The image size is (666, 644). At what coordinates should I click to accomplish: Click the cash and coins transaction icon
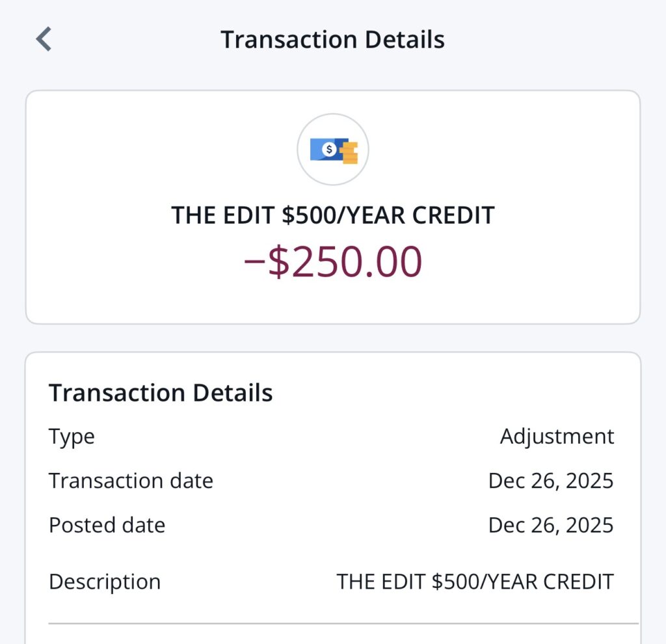click(x=333, y=150)
